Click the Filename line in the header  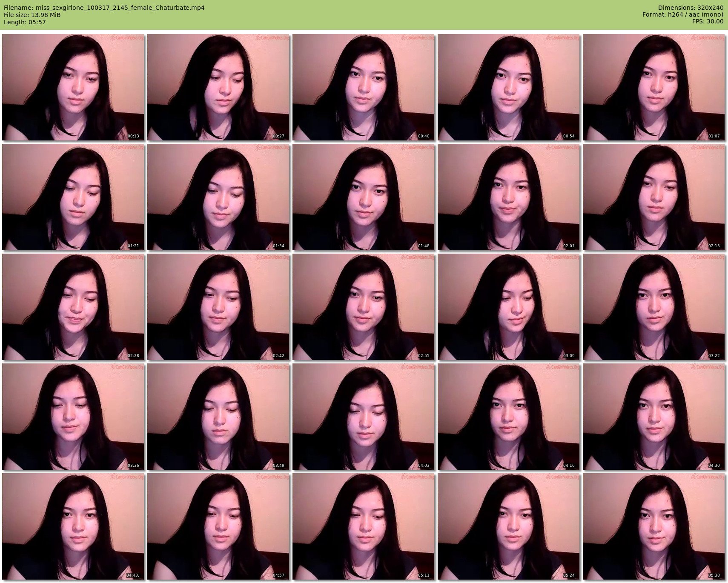click(104, 8)
